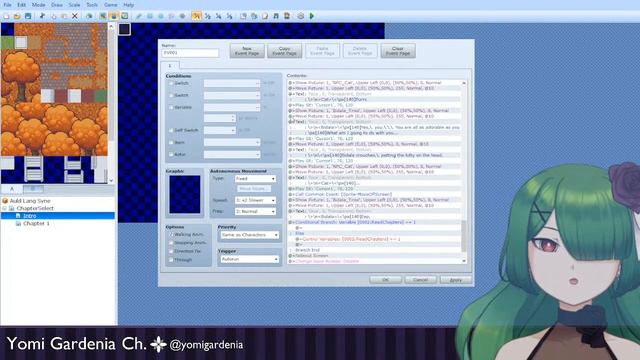Toggle the Direction Fix option
The width and height of the screenshot is (640, 360).
click(171, 251)
